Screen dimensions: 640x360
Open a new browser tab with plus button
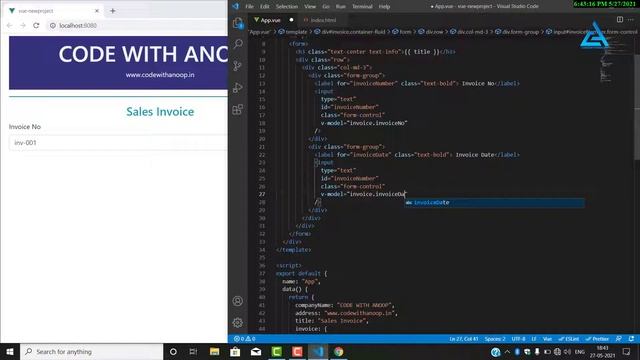(x=113, y=11)
